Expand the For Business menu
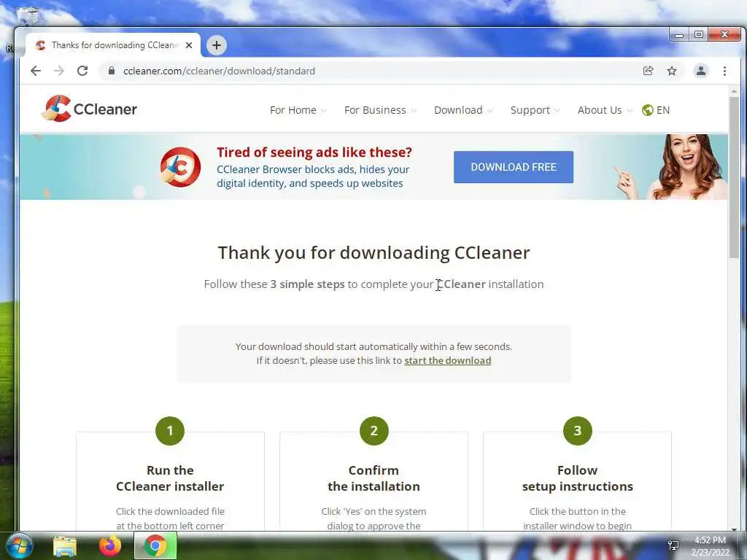Screen dimensions: 747x560 click(380, 110)
